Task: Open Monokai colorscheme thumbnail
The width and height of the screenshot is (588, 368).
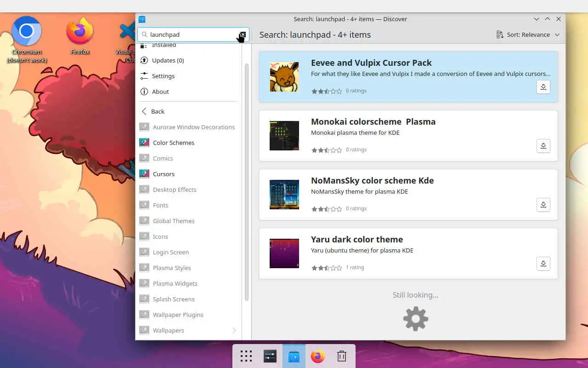Action: (x=284, y=136)
